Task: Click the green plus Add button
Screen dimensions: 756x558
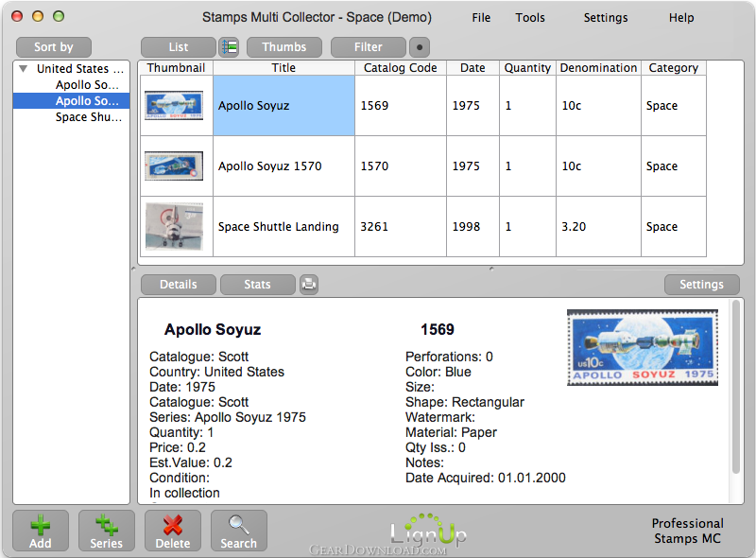Action: click(x=41, y=531)
